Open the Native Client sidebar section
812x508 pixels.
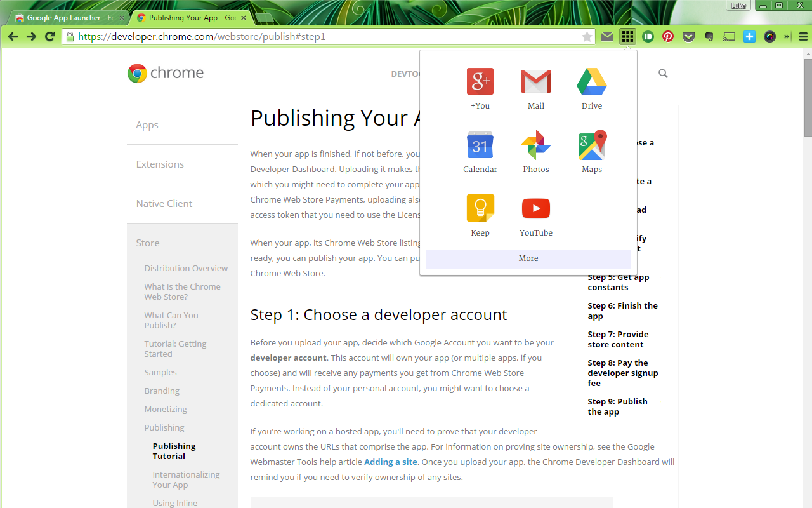click(x=164, y=204)
